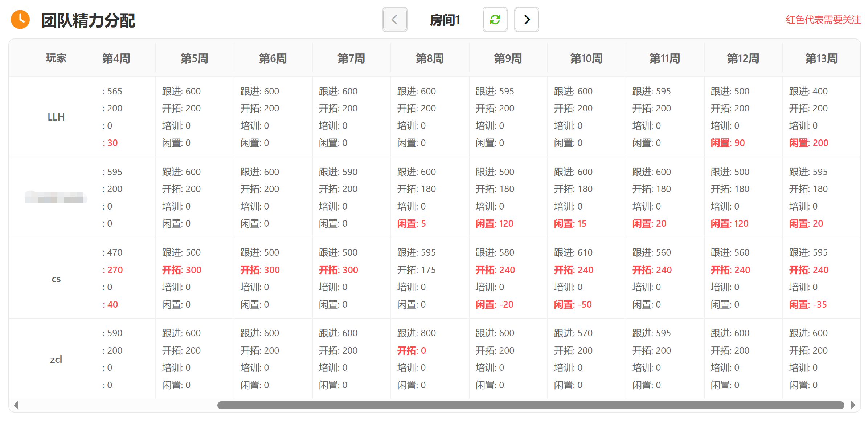Viewport: 868px width, 422px height.
Task: Select the red 开拓: 0 value for zcl week 8
Action: tap(411, 350)
